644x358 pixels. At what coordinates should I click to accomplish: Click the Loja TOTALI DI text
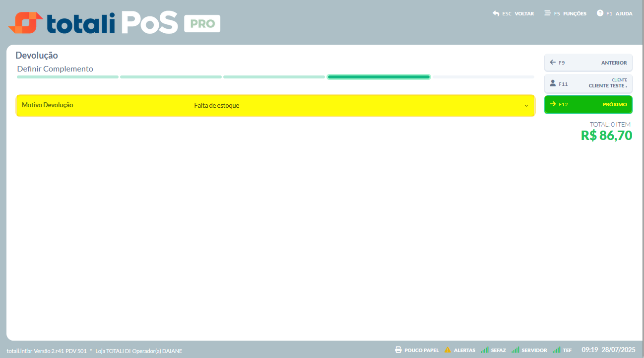point(113,351)
